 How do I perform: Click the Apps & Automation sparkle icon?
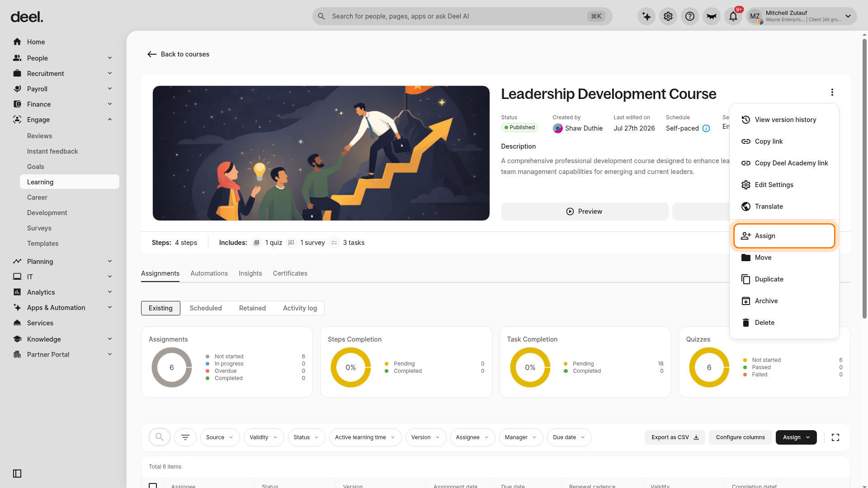[17, 307]
